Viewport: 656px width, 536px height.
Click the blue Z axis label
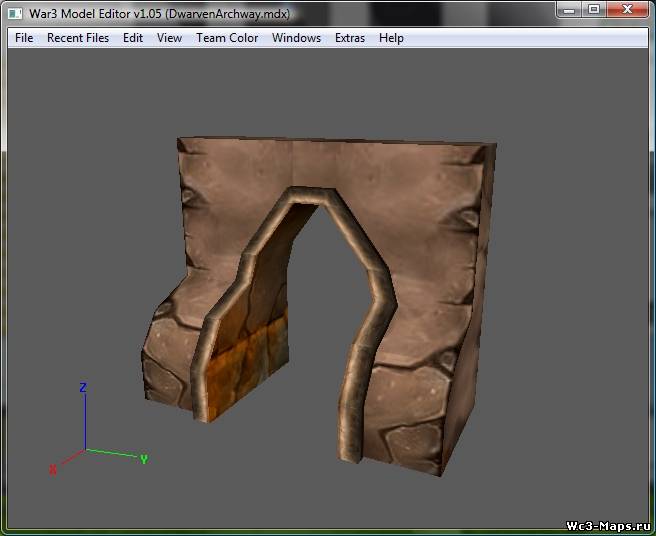pos(84,387)
